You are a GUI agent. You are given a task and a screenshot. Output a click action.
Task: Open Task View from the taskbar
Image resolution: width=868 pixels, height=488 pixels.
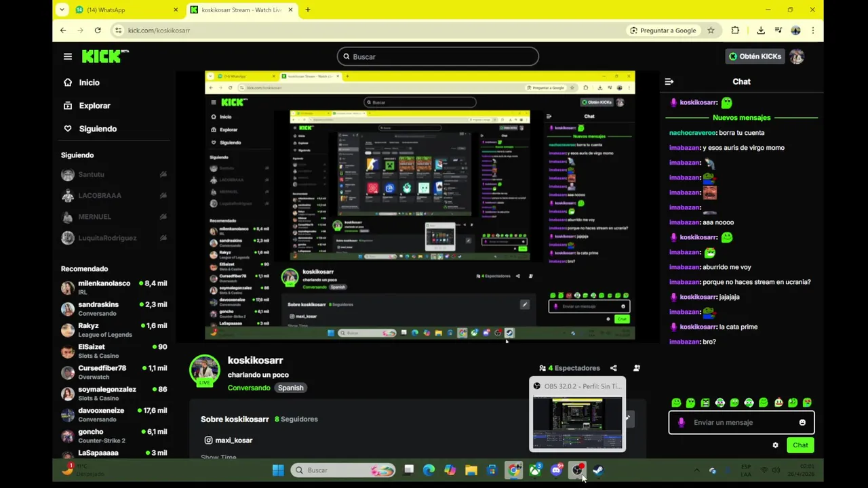tap(408, 470)
